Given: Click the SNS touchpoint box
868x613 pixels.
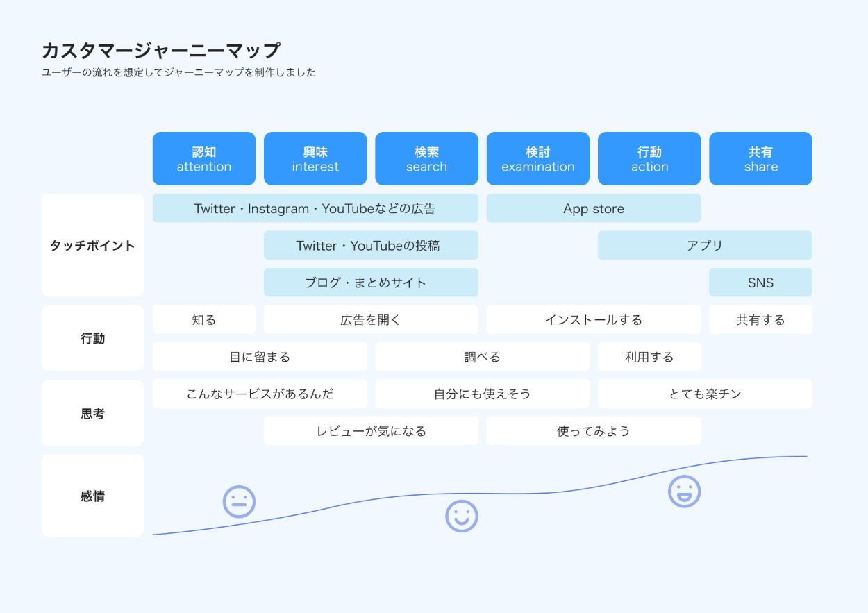Looking at the screenshot, I should pos(760,283).
